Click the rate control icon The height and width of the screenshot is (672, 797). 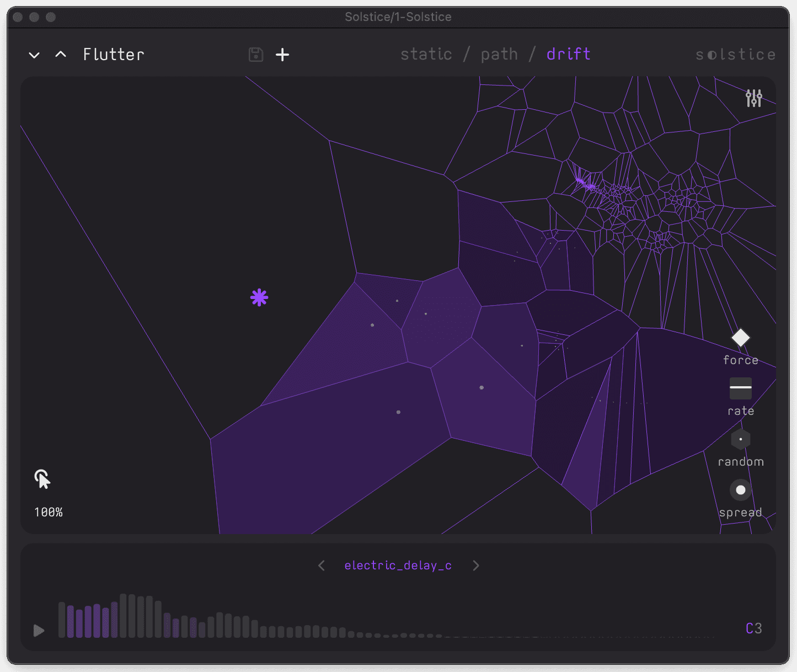[x=740, y=388]
